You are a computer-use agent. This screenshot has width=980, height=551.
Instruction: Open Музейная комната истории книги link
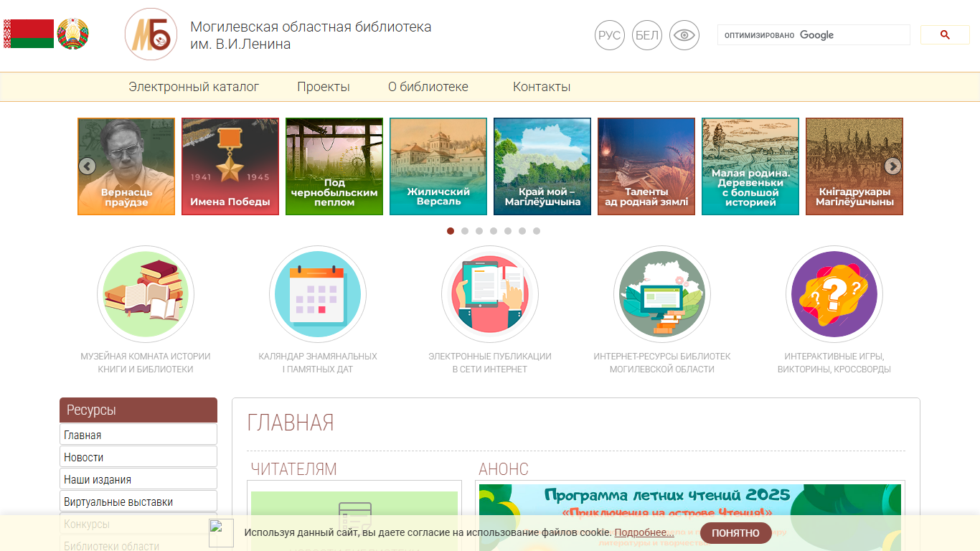pyautogui.click(x=146, y=363)
